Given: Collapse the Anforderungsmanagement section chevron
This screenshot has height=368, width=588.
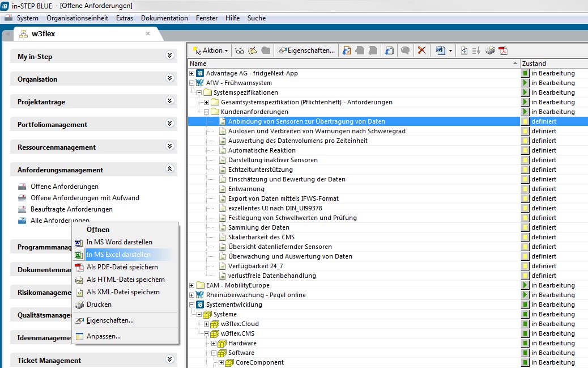Looking at the screenshot, I should pyautogui.click(x=169, y=169).
